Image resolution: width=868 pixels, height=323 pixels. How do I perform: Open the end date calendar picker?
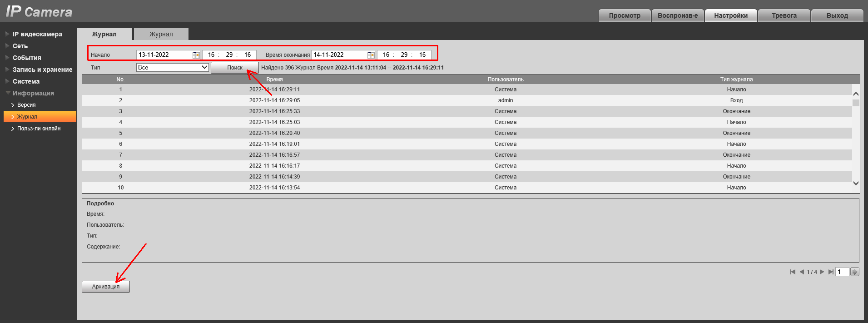point(371,55)
